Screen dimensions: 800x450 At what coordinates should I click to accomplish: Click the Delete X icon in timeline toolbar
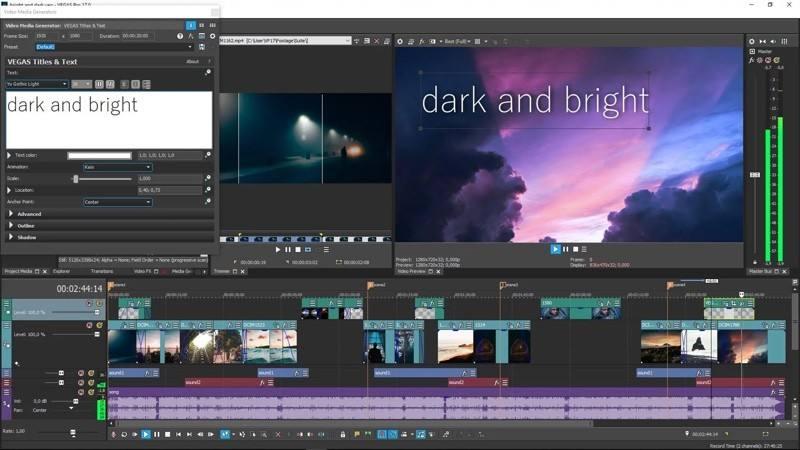pyautogui.click(x=278, y=434)
